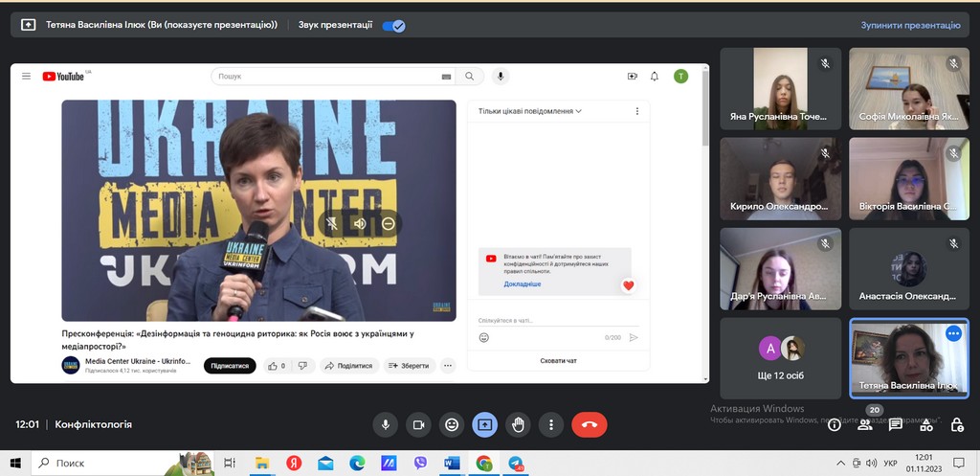Turn off camera in Meet toolbar
Viewport: 980px width, 476px height.
(418, 424)
